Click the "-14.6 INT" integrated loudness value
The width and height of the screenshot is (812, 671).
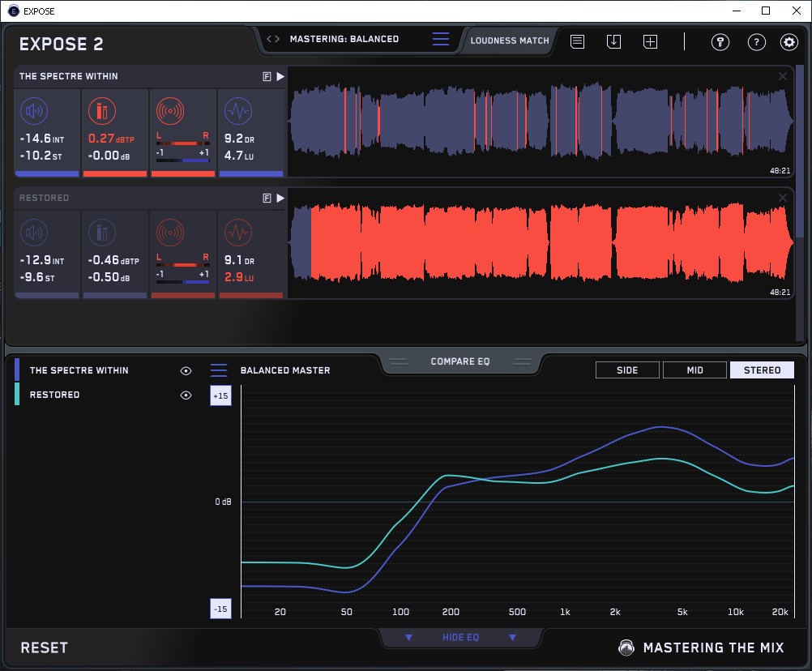pos(42,139)
